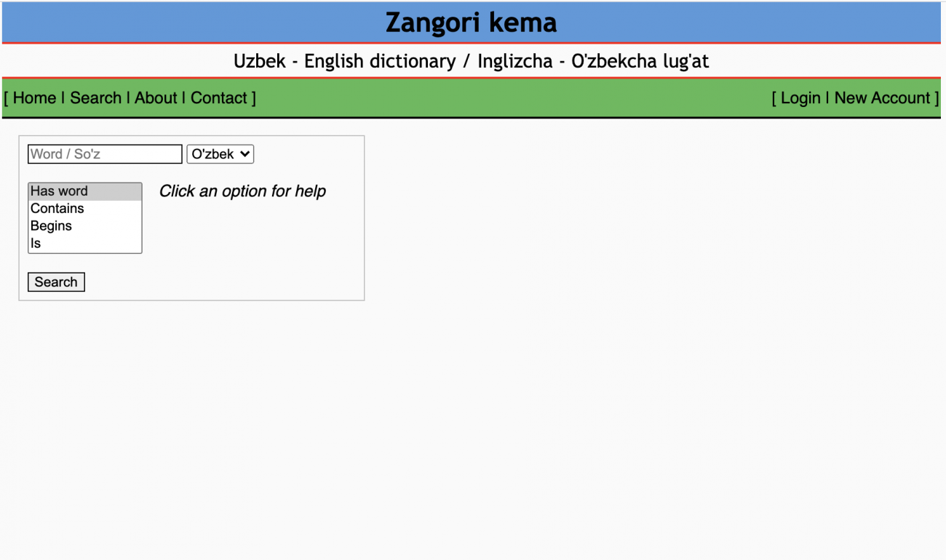The height and width of the screenshot is (560, 946).
Task: Click the Zangori kema site title
Action: tap(472, 23)
